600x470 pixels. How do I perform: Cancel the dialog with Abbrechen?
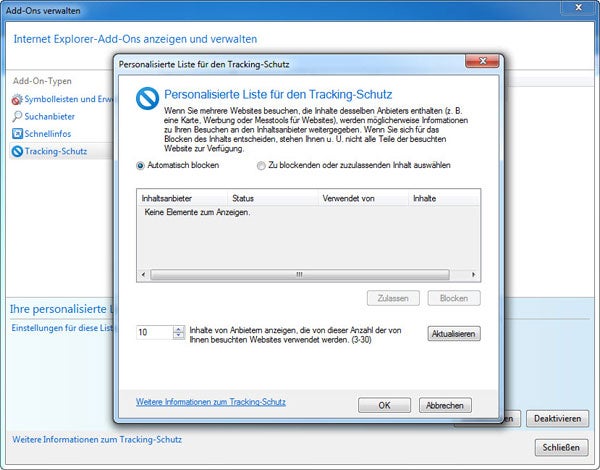pos(445,405)
